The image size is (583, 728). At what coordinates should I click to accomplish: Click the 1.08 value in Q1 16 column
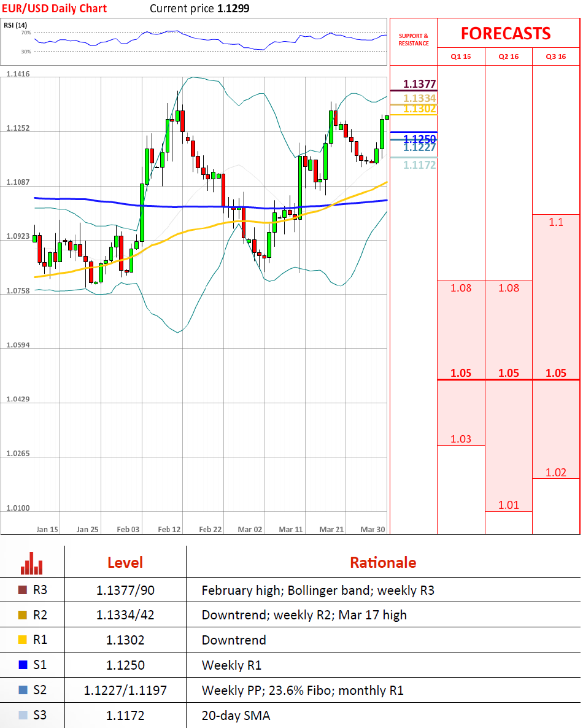pos(461,288)
